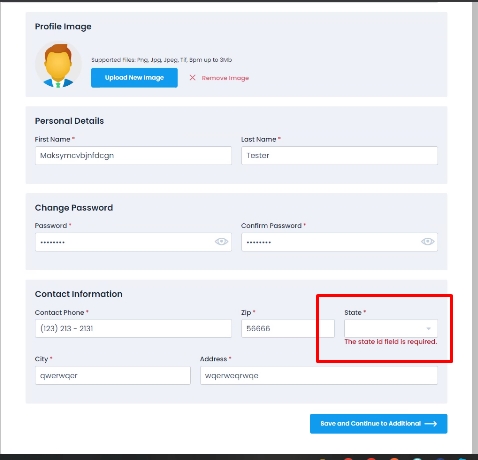Open the State dropdown
Image resolution: width=478 pixels, height=460 pixels.
click(x=391, y=328)
